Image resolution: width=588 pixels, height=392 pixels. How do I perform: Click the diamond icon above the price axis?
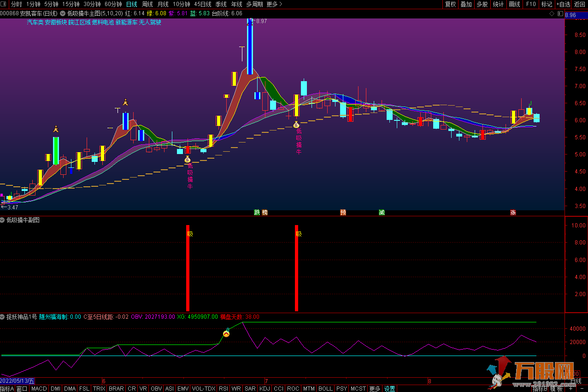[552, 14]
